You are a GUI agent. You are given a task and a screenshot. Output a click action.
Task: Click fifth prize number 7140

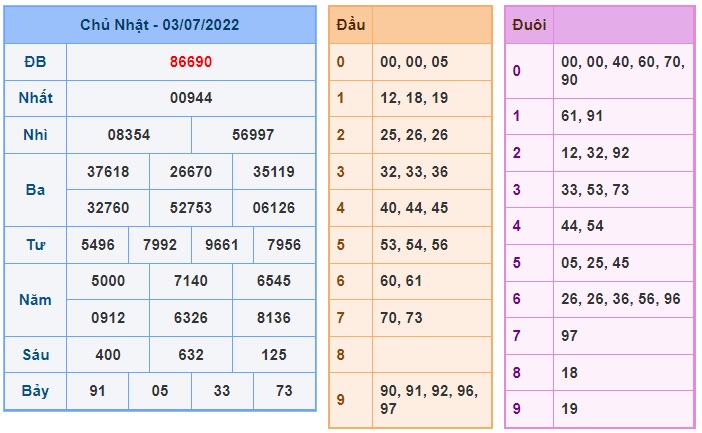pyautogui.click(x=191, y=281)
